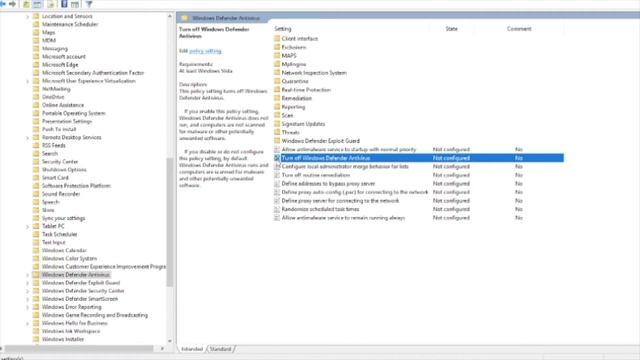Click policy icon for Define proxy server for connecting
Viewport: 640px width, 360px height.
277,201
